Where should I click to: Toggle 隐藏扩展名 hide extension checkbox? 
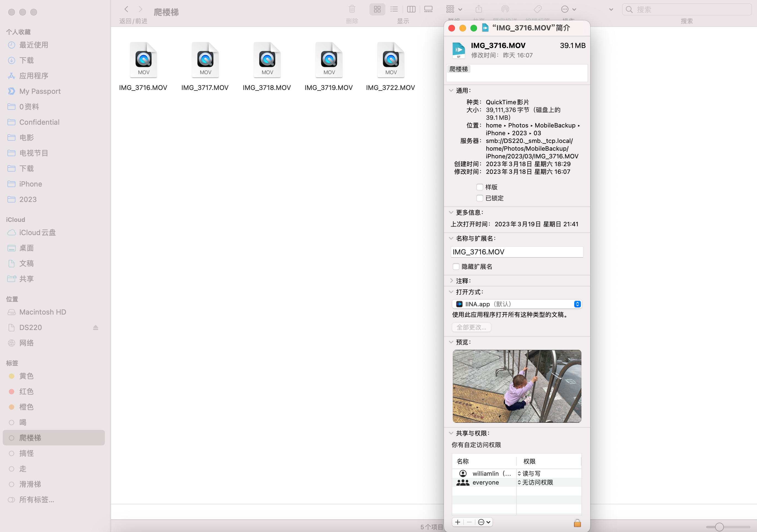coord(456,266)
